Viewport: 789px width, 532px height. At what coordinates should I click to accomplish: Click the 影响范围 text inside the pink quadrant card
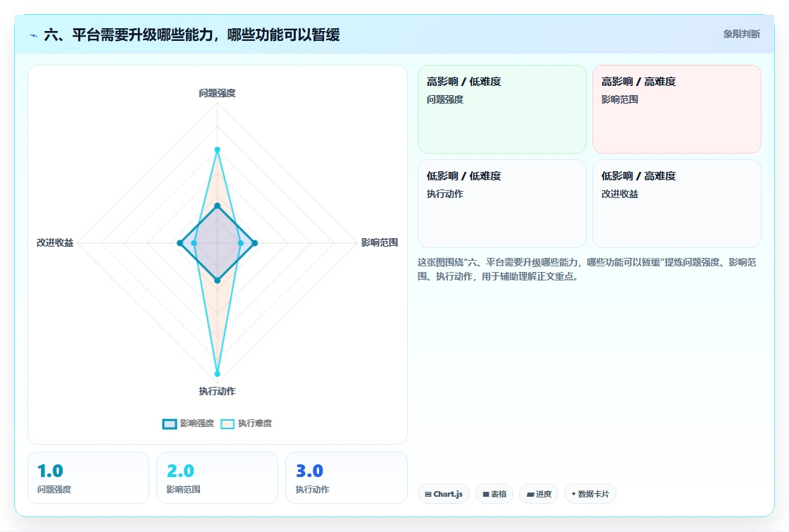pos(619,99)
